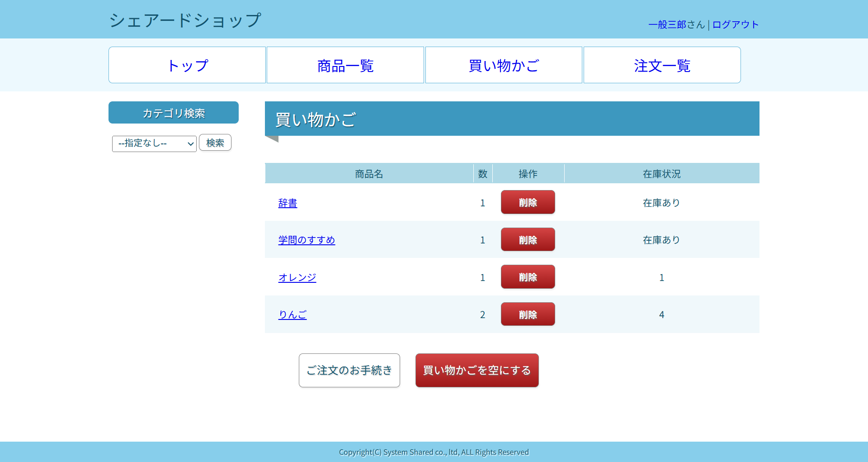Select the 買い物かご tab

point(503,65)
